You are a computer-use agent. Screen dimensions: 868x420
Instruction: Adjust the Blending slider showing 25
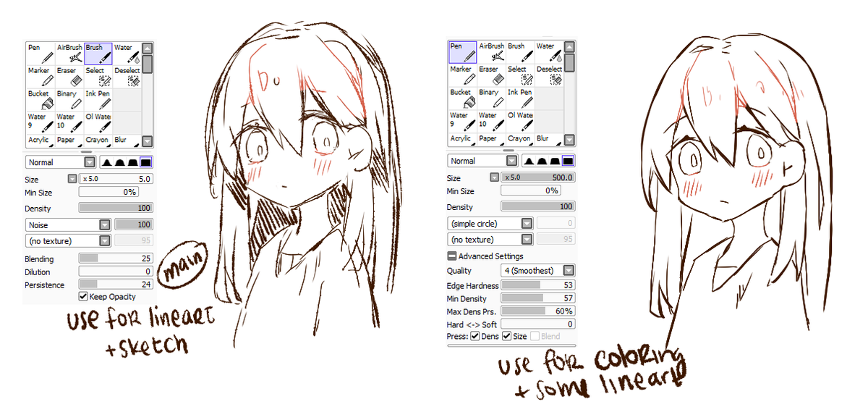point(116,259)
